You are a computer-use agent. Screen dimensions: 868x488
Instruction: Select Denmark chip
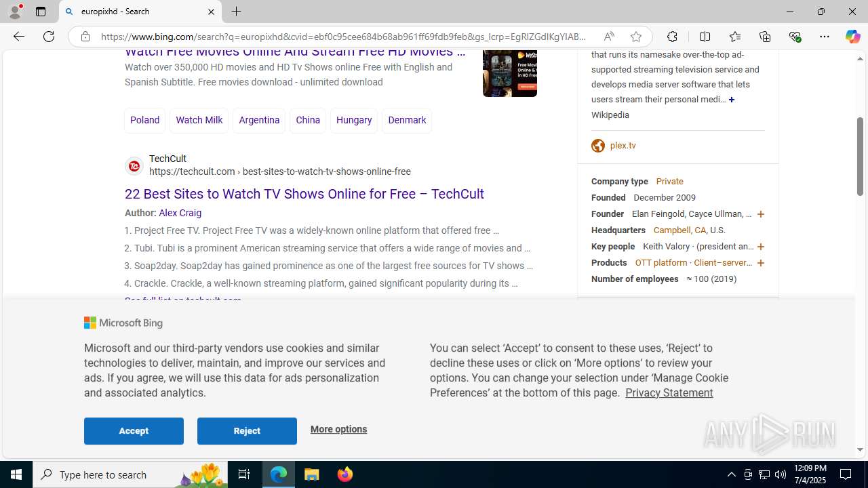[x=407, y=120]
